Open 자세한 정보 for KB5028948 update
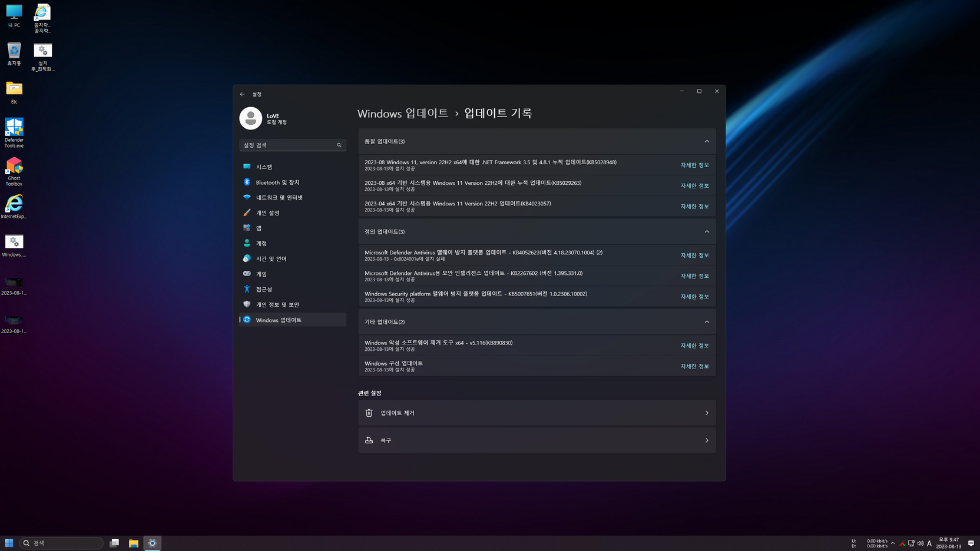The width and height of the screenshot is (980, 551). click(x=694, y=165)
